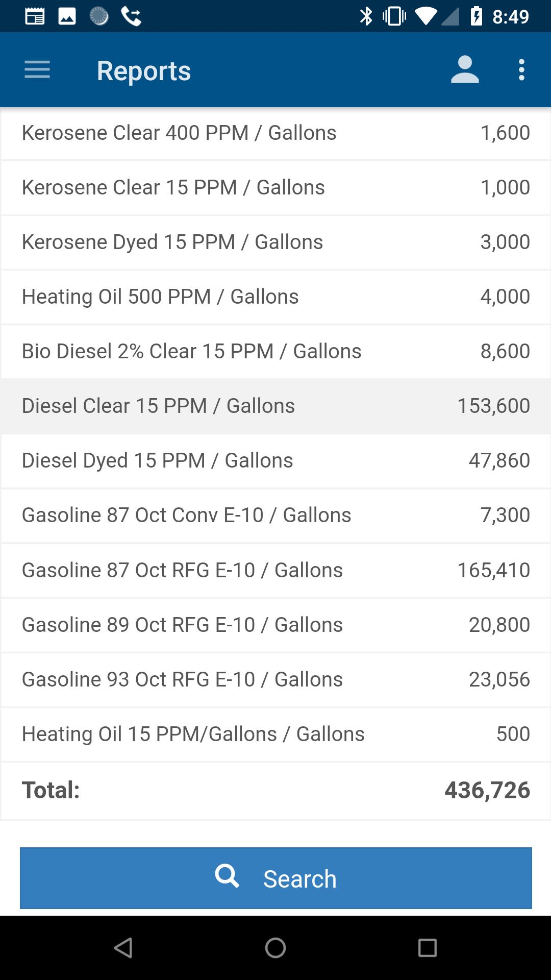Tap the magnifying glass search icon
Viewport: 551px width, 980px height.
pyautogui.click(x=227, y=876)
